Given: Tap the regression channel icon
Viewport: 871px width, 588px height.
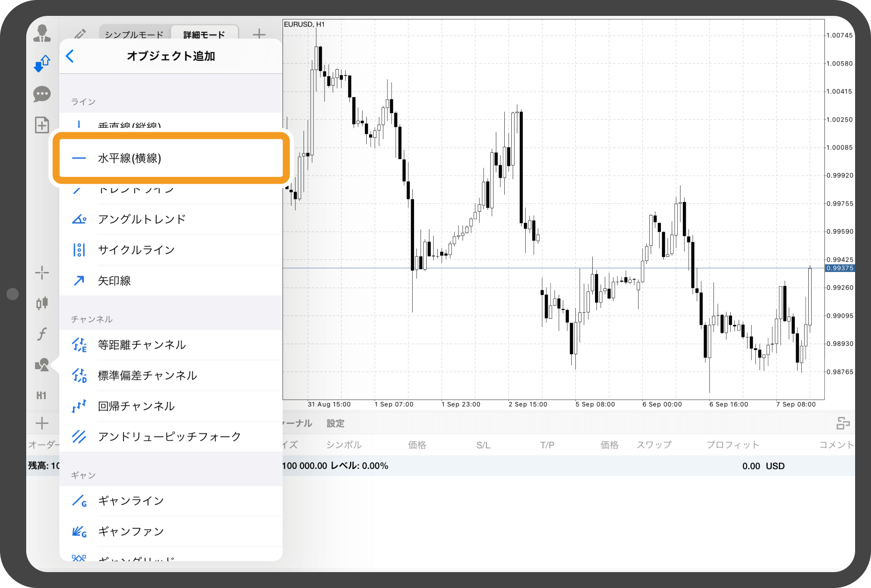Looking at the screenshot, I should (79, 406).
